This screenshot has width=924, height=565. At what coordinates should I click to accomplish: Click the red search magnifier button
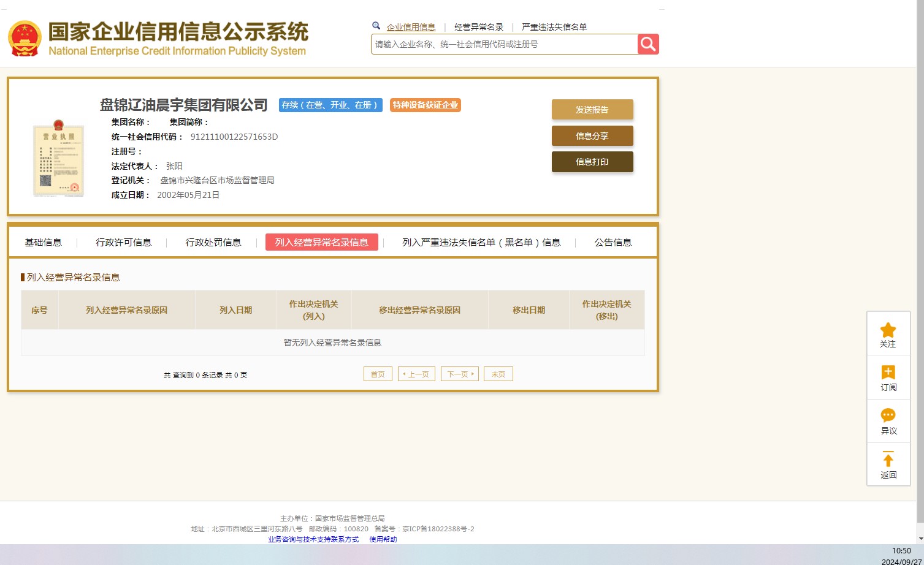point(648,44)
